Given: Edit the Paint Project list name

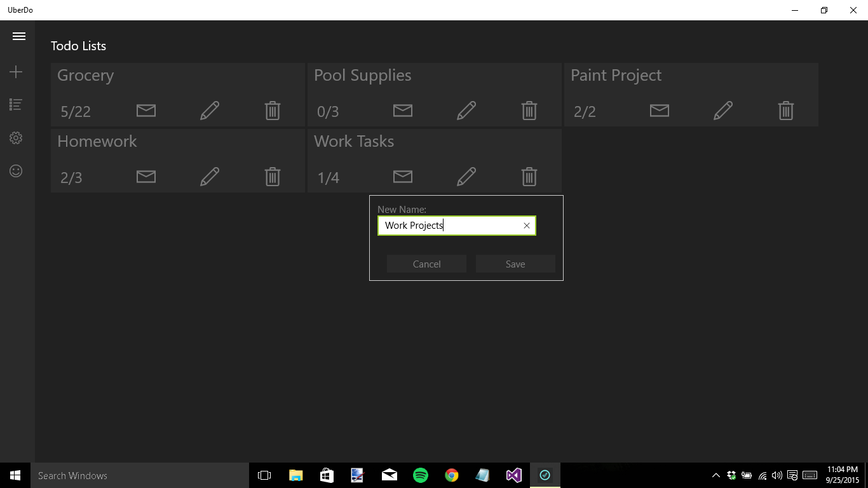Looking at the screenshot, I should click(x=723, y=111).
